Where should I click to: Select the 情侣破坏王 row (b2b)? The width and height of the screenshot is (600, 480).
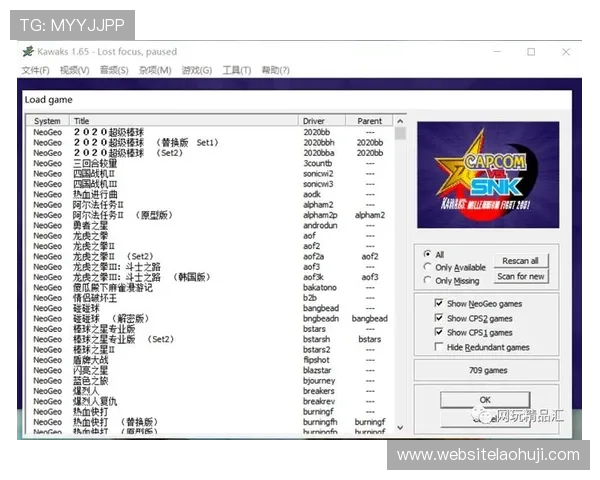click(x=210, y=297)
